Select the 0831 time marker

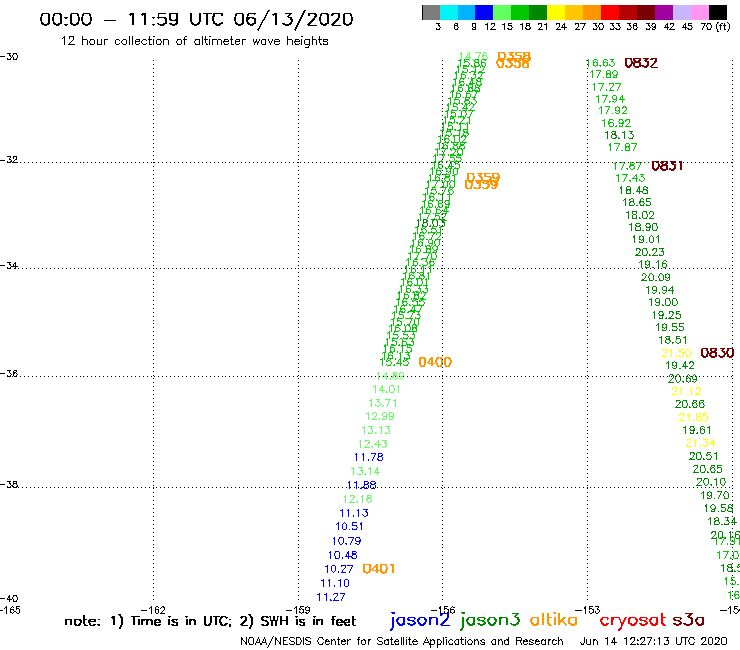click(667, 166)
